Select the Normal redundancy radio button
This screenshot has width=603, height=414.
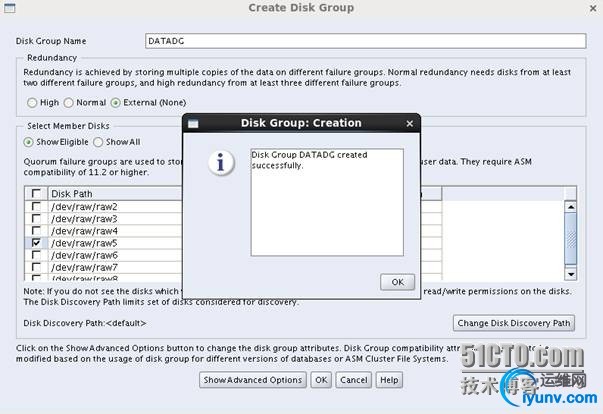click(x=68, y=103)
